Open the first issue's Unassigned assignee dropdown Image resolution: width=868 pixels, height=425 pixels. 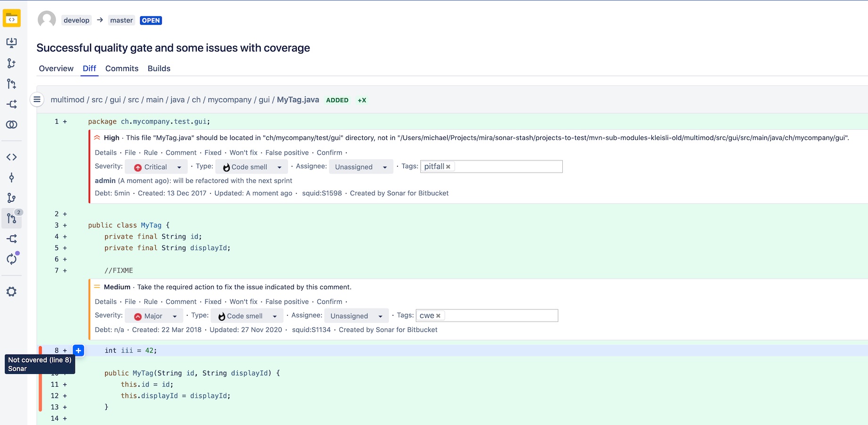pos(361,167)
